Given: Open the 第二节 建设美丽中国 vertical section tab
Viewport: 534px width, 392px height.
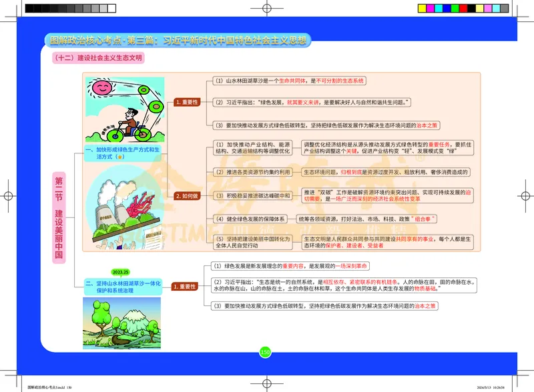Looking at the screenshot, I should [x=59, y=218].
